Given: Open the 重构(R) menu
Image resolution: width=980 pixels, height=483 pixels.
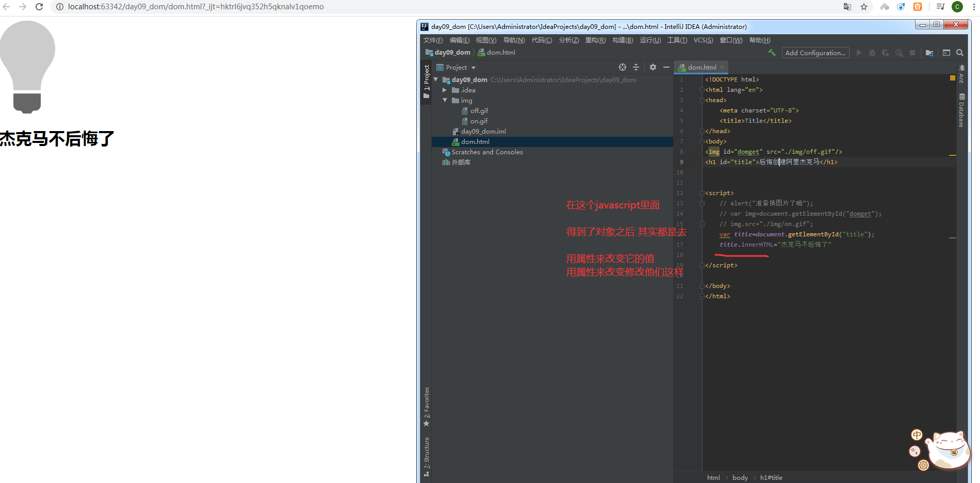Looking at the screenshot, I should coord(595,40).
